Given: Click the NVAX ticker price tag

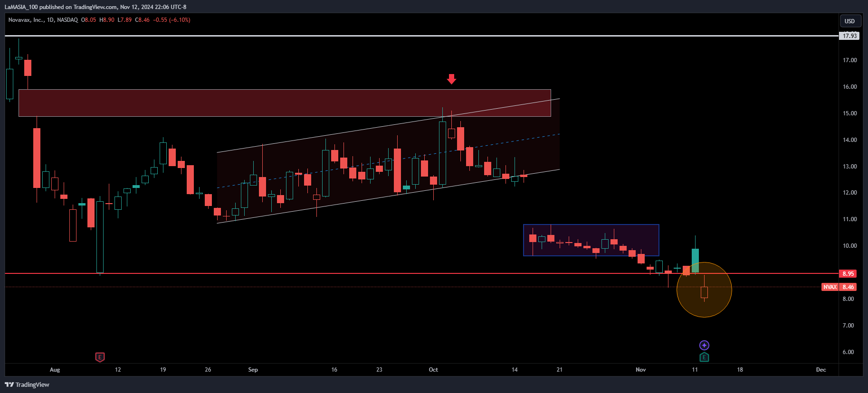Looking at the screenshot, I should coord(830,287).
